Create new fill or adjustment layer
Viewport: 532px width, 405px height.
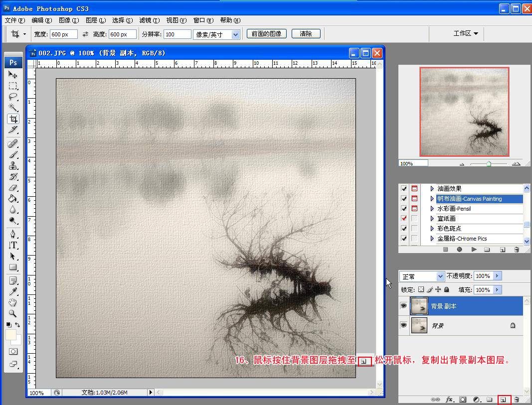tap(476, 400)
